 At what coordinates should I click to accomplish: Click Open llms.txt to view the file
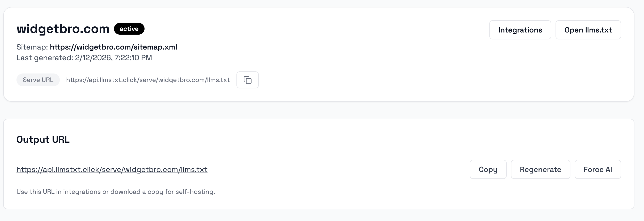[x=588, y=30]
